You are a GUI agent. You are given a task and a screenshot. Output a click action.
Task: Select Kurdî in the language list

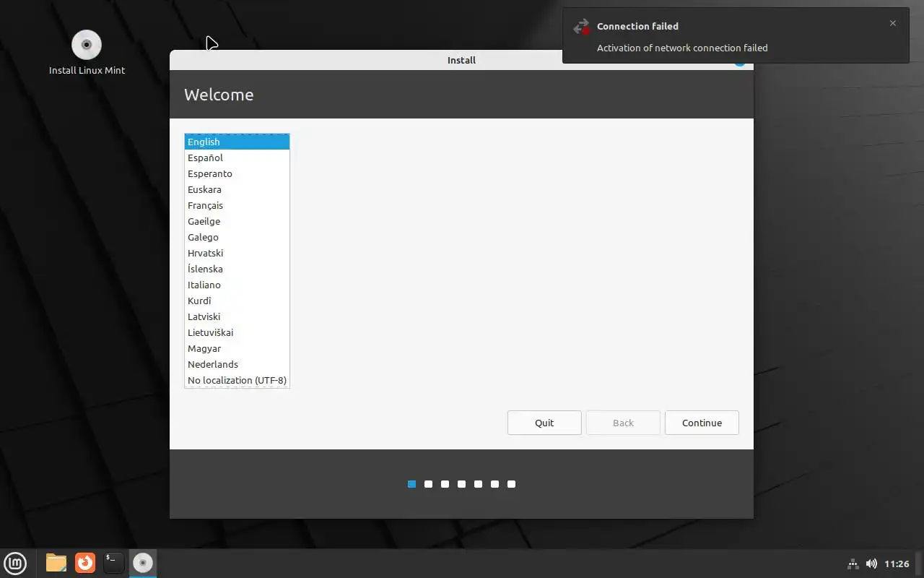tap(237, 301)
